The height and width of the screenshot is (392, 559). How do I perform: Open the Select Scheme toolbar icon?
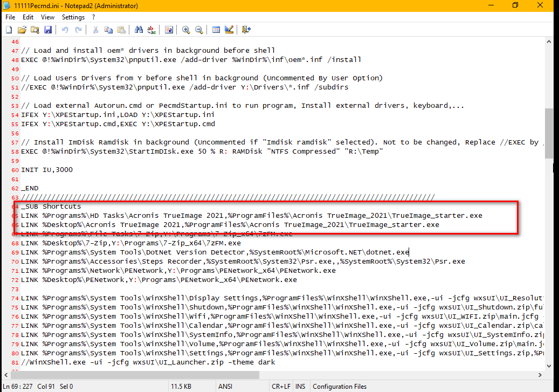point(216,30)
